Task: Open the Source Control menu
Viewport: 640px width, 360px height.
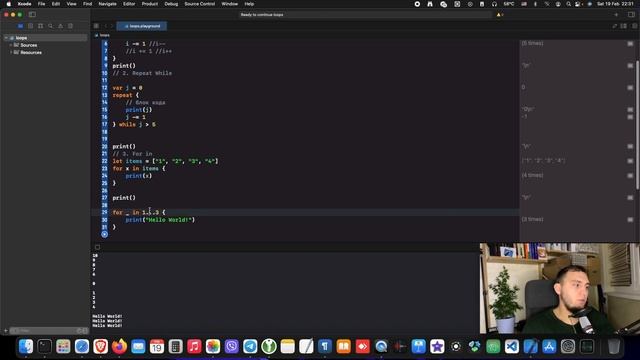Action: click(200, 4)
